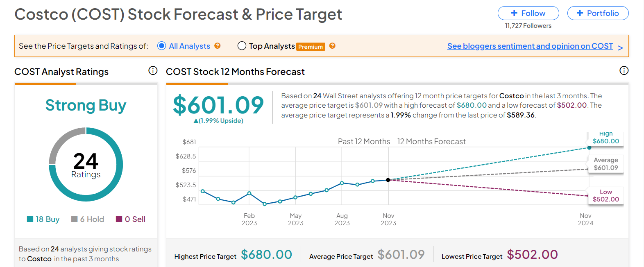The height and width of the screenshot is (267, 644).
Task: Open bloggers sentiment and opinion on COST
Action: [530, 46]
